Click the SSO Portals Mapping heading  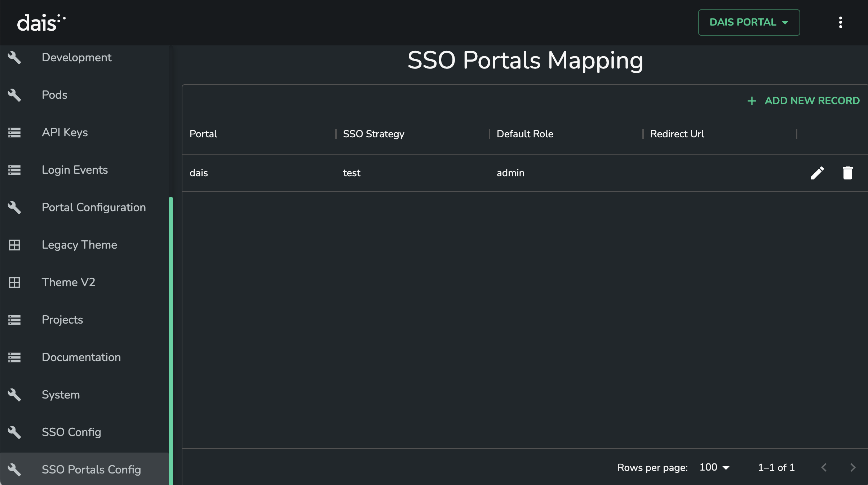pos(525,60)
